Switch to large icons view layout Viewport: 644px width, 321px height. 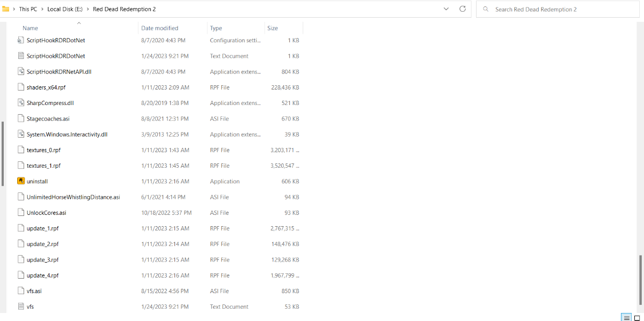click(637, 318)
